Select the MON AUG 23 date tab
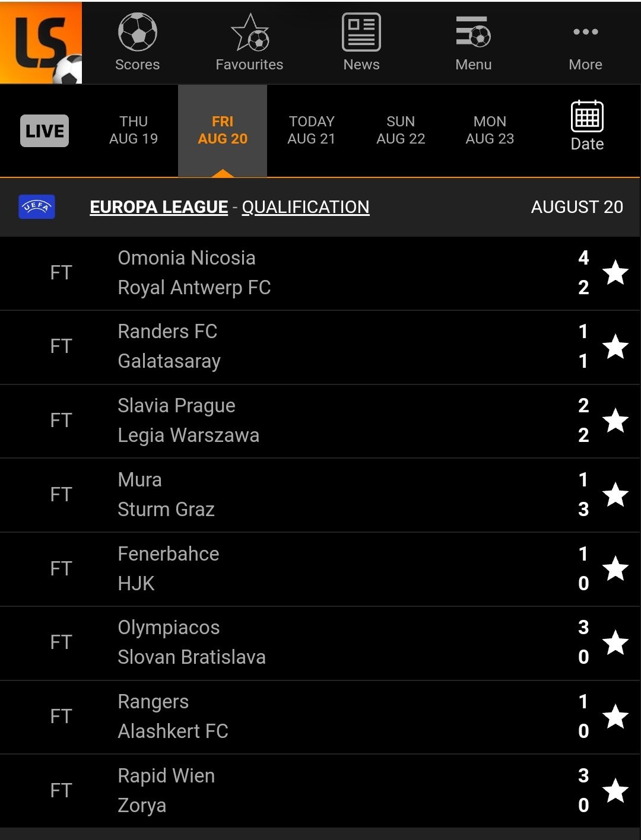 tap(490, 131)
